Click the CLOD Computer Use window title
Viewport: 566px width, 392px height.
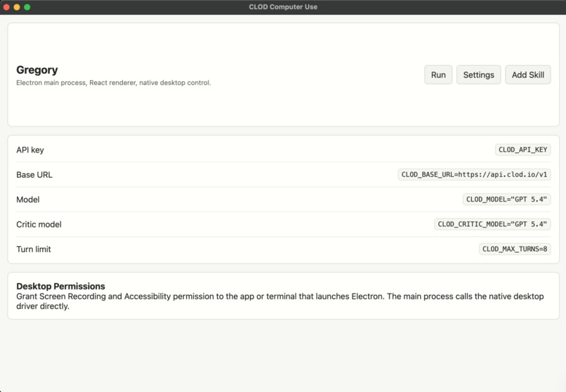coord(283,7)
